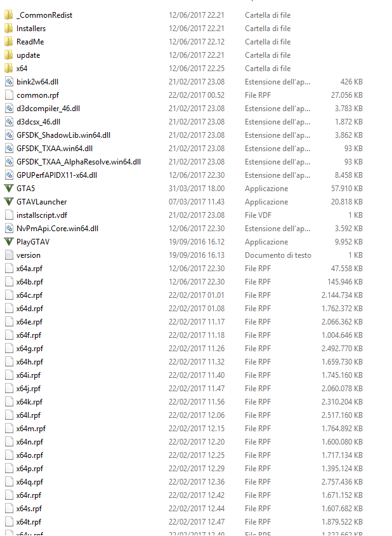Image resolution: width=392 pixels, height=536 pixels.
Task: Select the GTA5 application icon
Action: click(9, 189)
